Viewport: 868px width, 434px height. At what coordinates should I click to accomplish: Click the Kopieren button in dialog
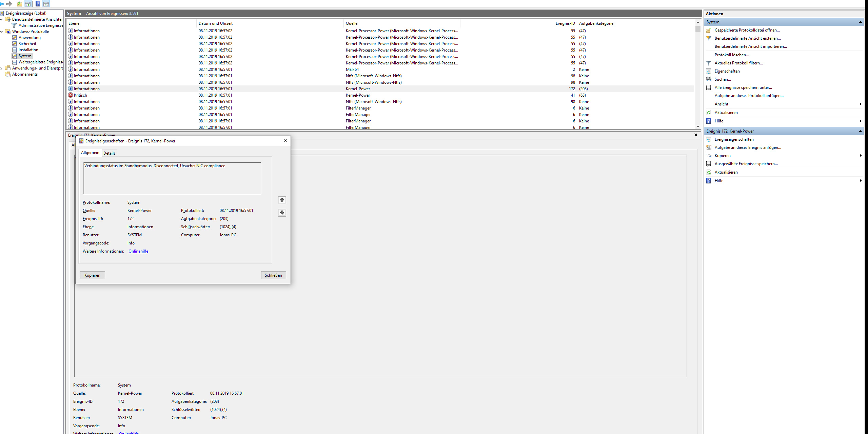point(92,275)
